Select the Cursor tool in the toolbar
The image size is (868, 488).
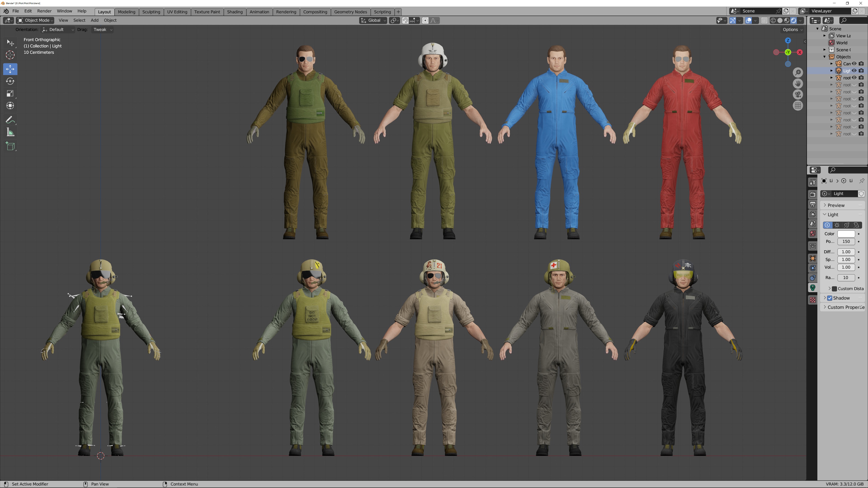pyautogui.click(x=10, y=55)
